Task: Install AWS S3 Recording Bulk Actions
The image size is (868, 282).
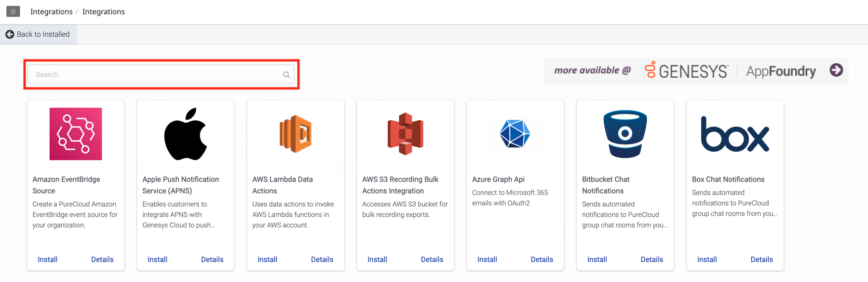Action: pyautogui.click(x=378, y=259)
